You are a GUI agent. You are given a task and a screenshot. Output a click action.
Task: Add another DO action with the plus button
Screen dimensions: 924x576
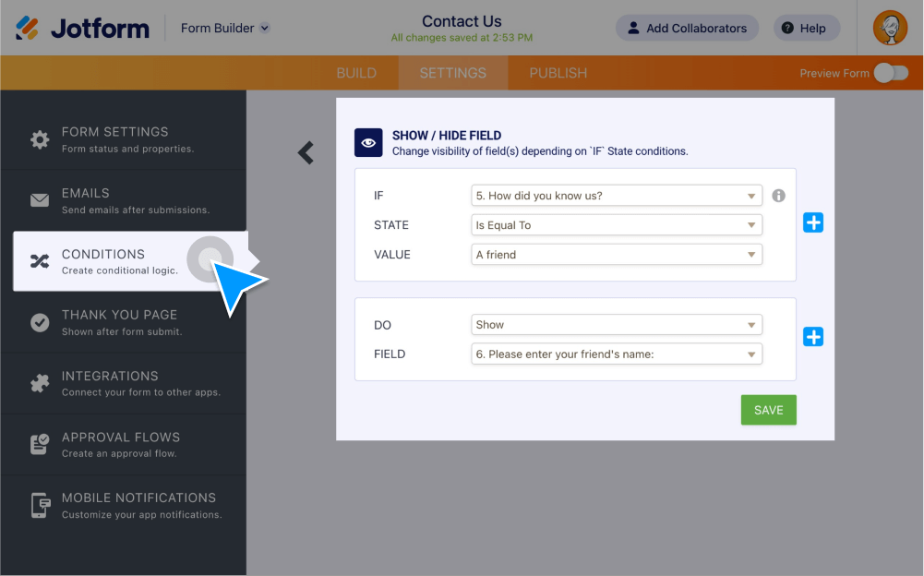(x=812, y=336)
